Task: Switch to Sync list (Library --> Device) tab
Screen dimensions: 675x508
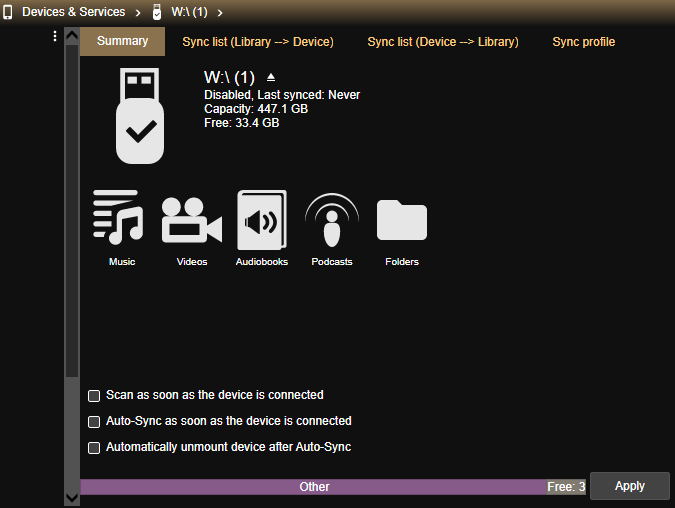Action: 257,42
